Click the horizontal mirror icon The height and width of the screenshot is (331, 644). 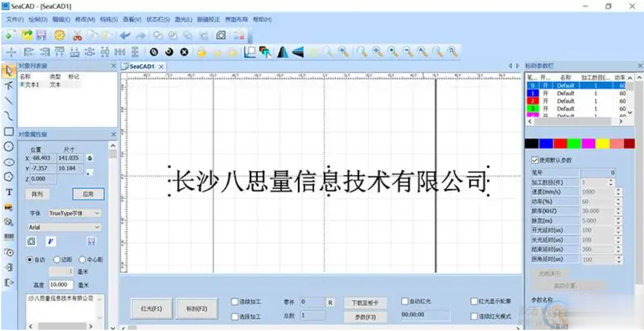click(x=281, y=52)
